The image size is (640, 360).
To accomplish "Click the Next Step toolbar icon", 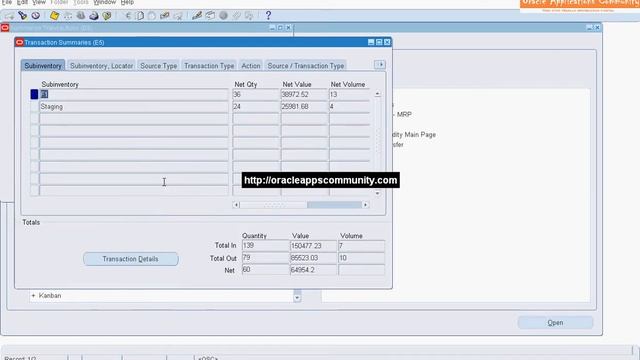I will click(x=68, y=16).
